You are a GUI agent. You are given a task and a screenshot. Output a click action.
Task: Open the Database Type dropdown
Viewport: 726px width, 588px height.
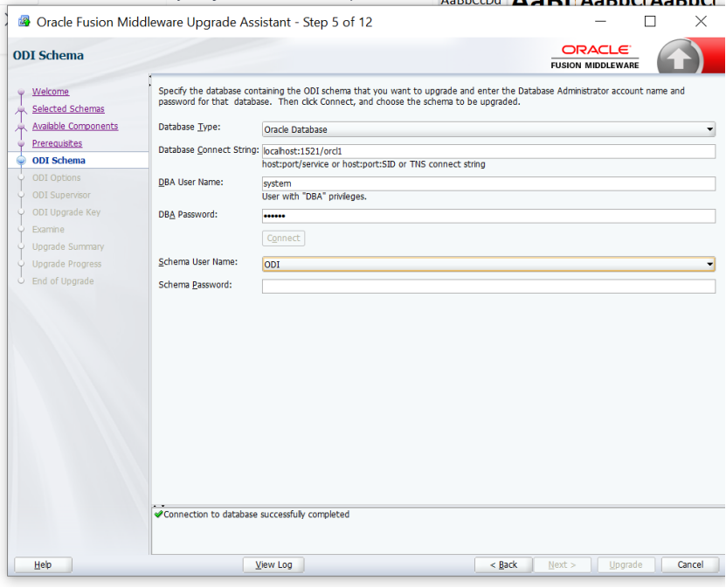[x=488, y=129]
